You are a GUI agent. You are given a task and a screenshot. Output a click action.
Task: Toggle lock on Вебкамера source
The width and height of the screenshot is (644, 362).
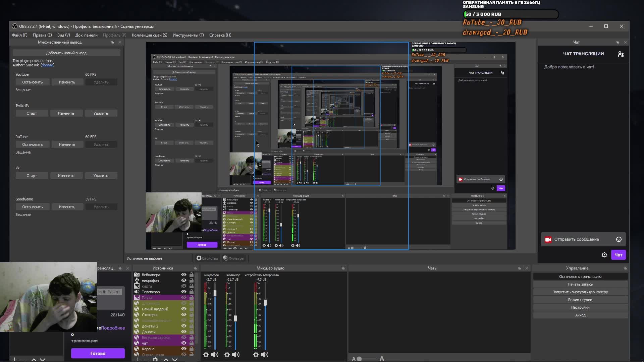(x=192, y=275)
